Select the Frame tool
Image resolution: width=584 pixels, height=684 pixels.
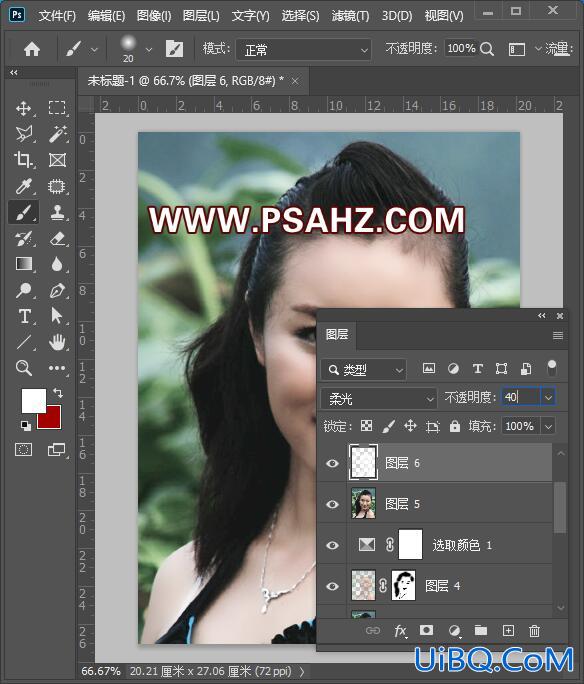[x=57, y=160]
